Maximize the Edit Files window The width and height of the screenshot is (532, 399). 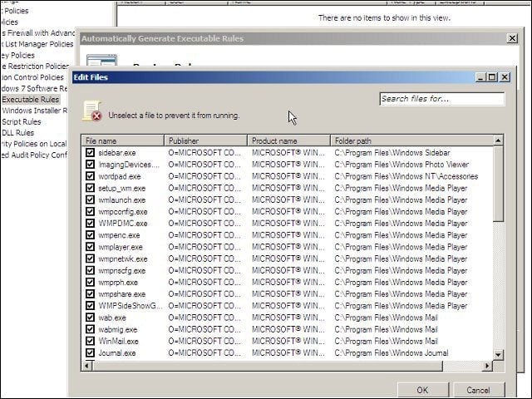pos(492,77)
